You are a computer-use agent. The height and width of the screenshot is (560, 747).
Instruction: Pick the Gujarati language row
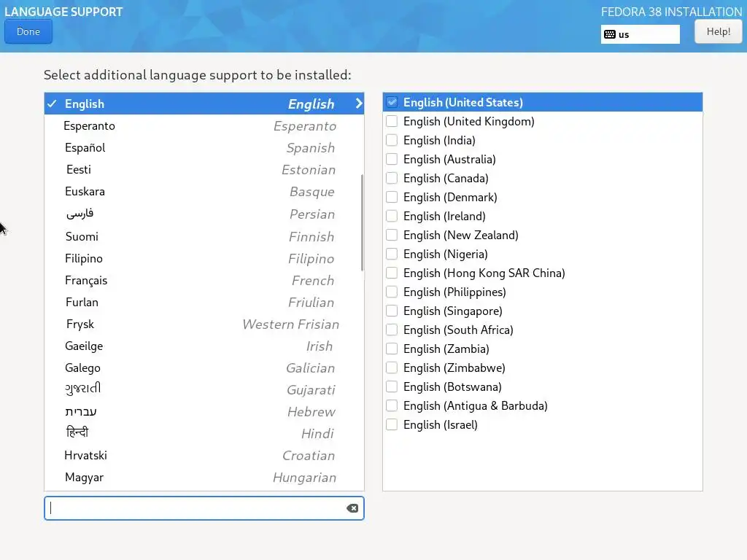pyautogui.click(x=204, y=389)
